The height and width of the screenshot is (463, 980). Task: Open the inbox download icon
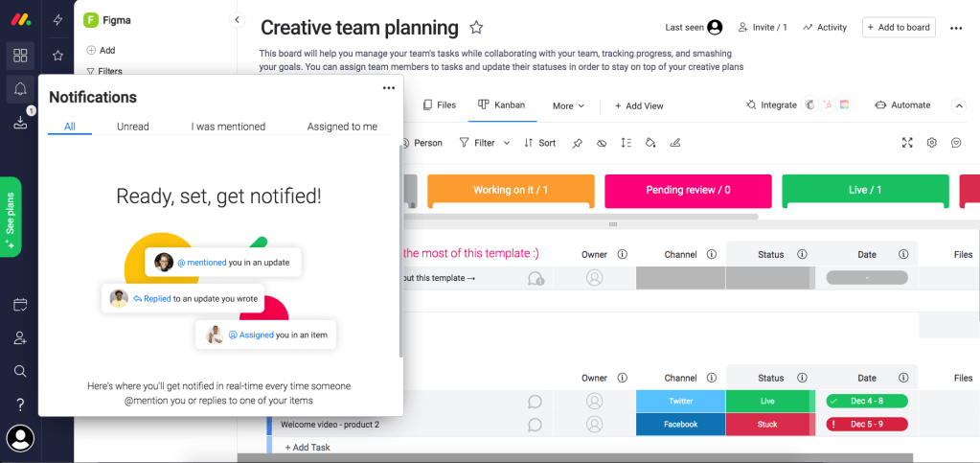click(x=20, y=123)
